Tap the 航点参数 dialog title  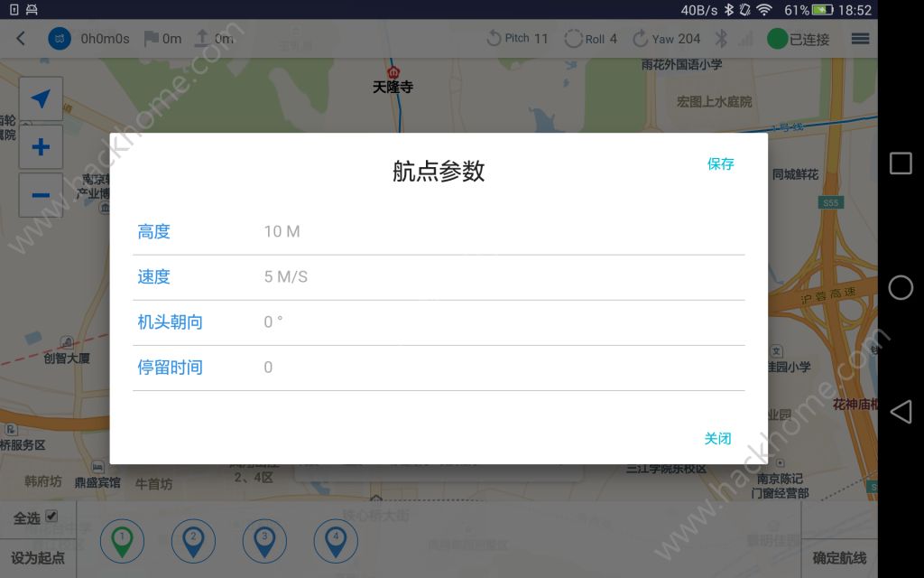[439, 171]
